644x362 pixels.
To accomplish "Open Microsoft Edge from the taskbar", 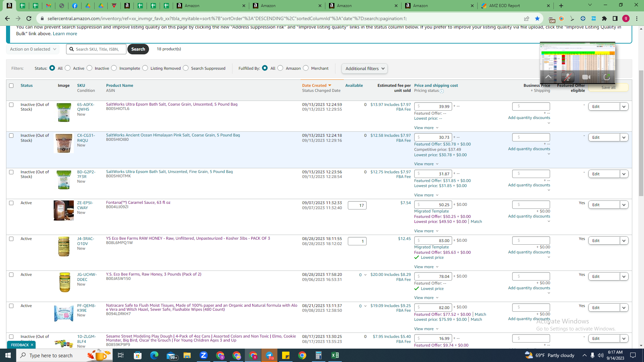I will click(x=154, y=355).
